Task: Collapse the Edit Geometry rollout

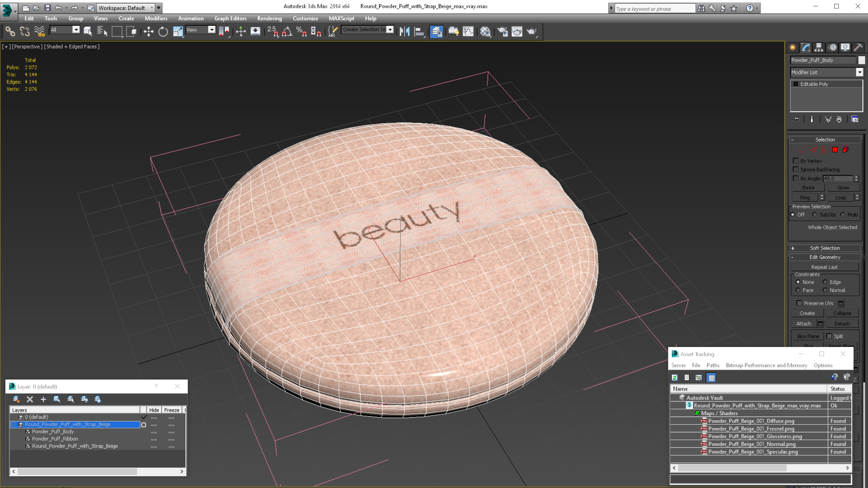Action: (825, 257)
